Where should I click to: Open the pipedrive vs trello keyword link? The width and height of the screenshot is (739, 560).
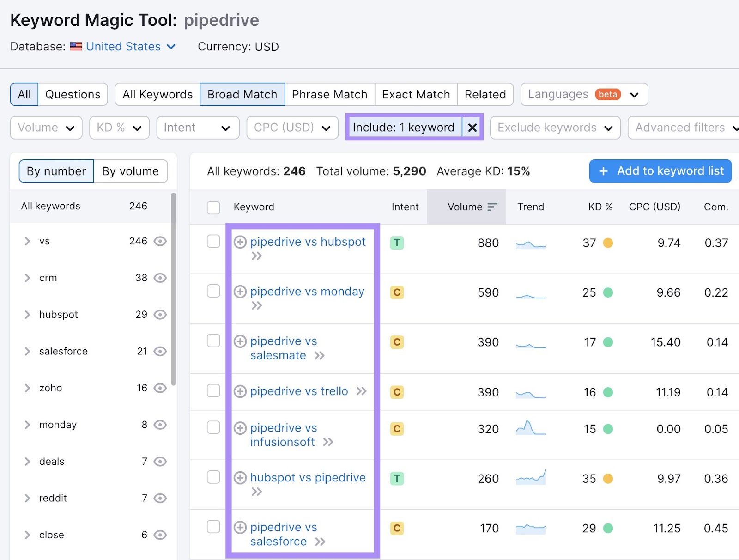299,391
